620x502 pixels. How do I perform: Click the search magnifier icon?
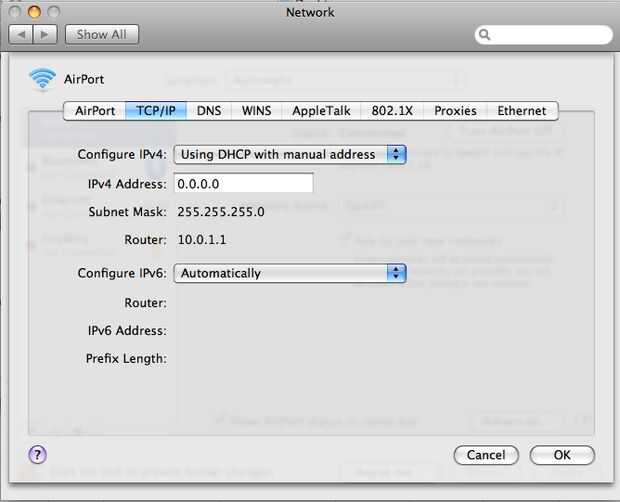[484, 35]
